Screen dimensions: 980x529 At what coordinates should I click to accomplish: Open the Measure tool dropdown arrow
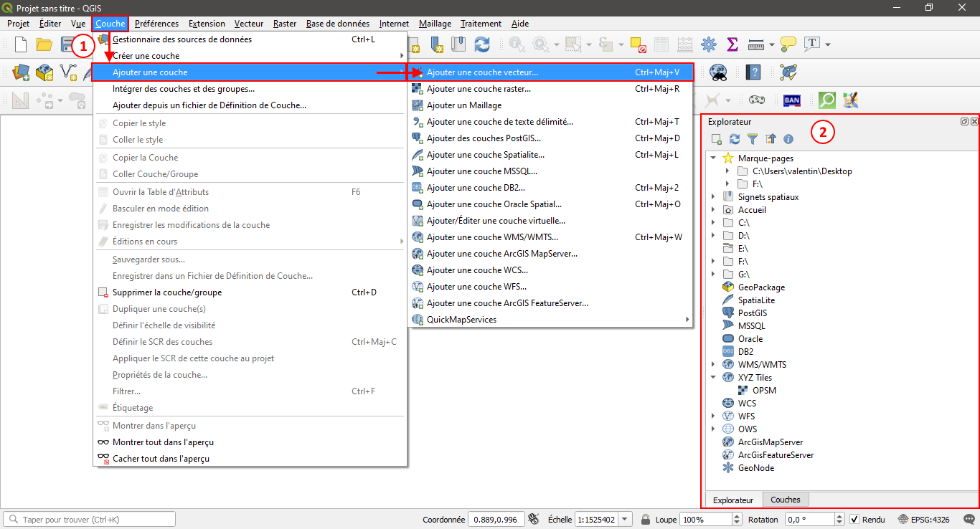pyautogui.click(x=772, y=44)
